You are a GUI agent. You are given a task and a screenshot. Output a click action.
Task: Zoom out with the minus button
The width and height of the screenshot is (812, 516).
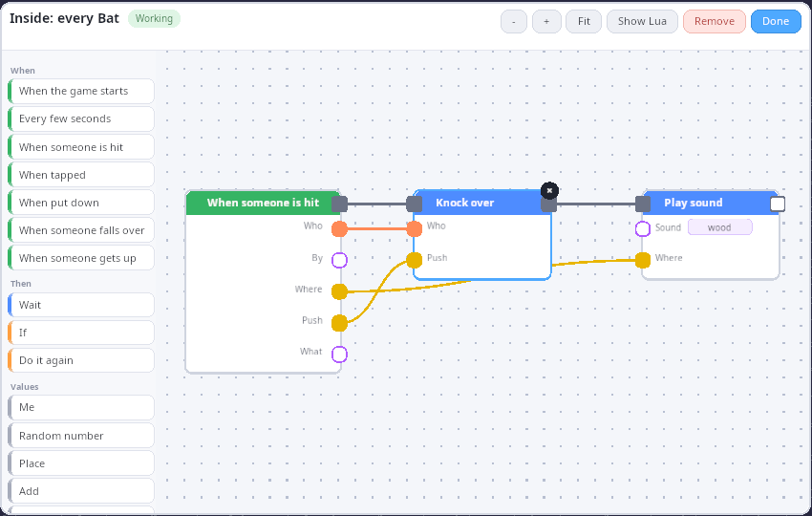[x=514, y=21]
